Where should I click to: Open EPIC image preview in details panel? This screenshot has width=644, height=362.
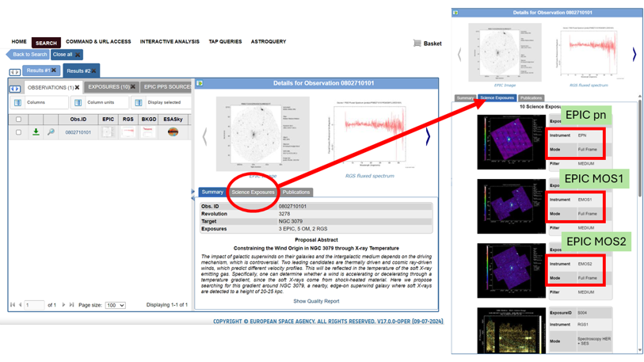[263, 134]
